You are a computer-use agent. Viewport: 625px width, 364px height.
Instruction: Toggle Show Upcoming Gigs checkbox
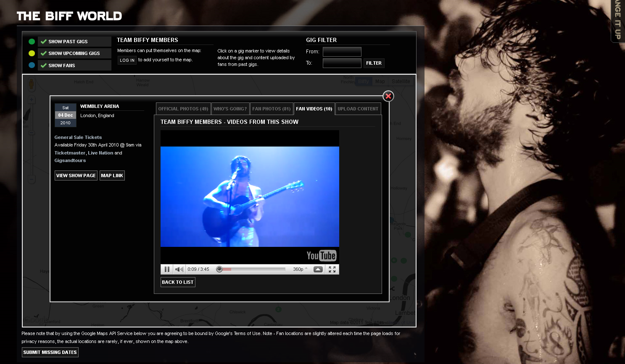coord(44,53)
